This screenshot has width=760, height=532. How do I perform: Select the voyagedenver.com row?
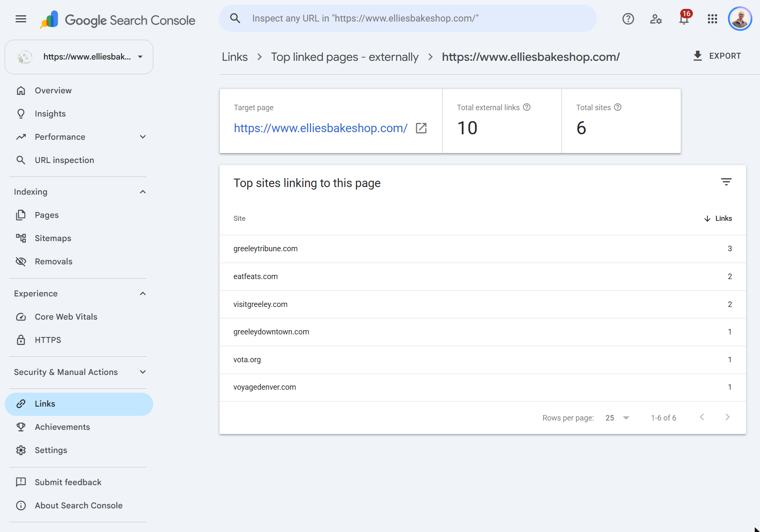tap(483, 387)
